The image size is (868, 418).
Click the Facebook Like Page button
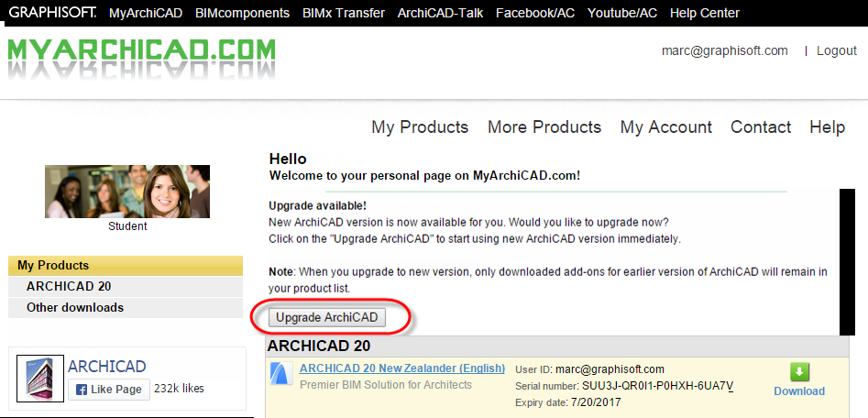109,390
